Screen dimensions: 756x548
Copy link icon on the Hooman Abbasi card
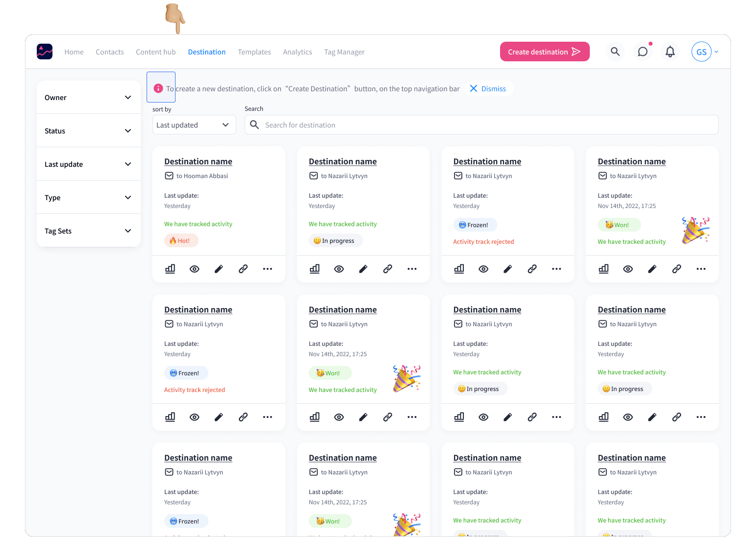[243, 269]
